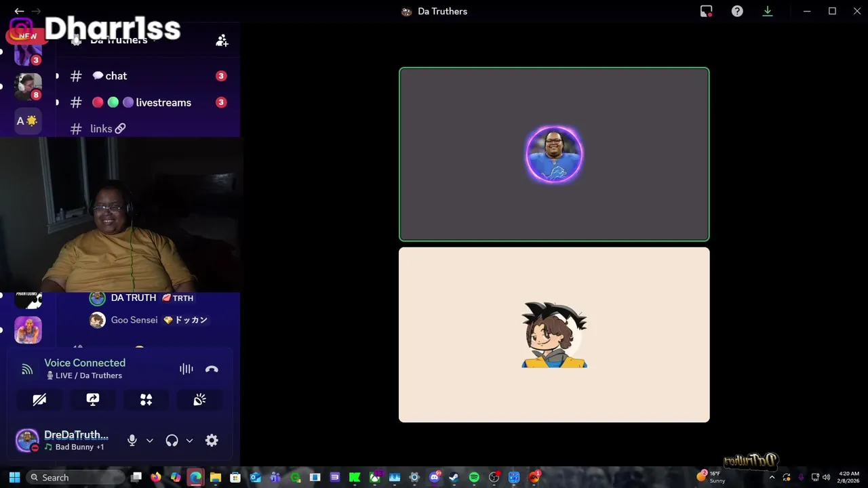Open the purple basketball player server icon
The image size is (868, 488).
tap(28, 330)
